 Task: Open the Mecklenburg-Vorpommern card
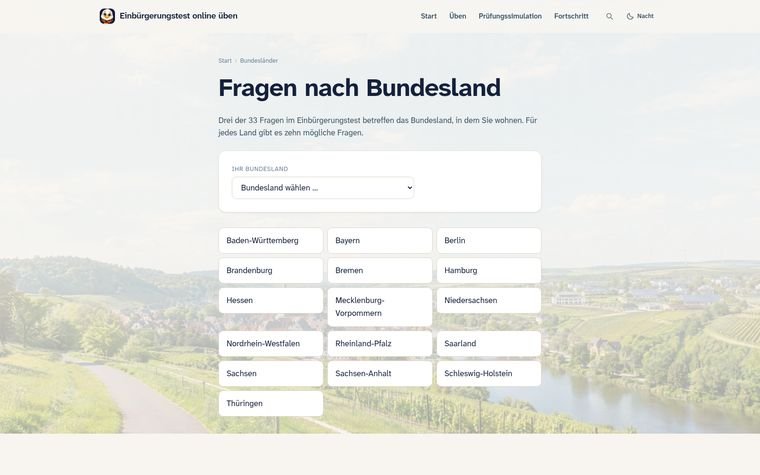tap(380, 307)
